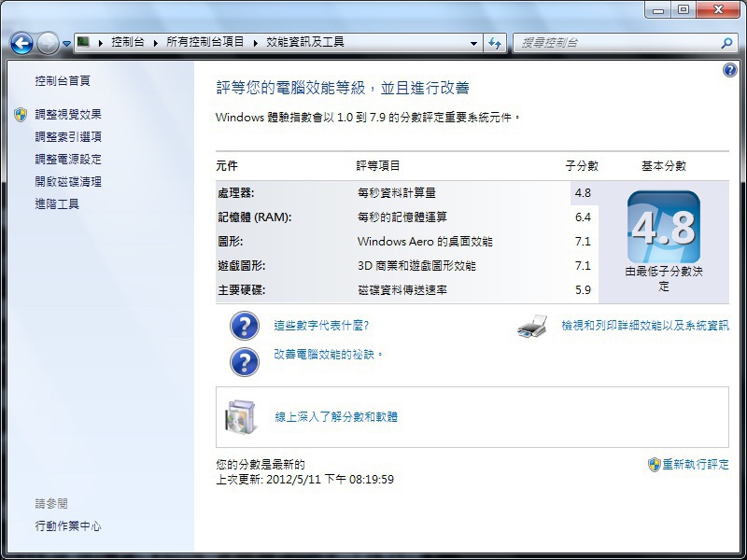Open 行動作業中心 link
This screenshot has height=560, width=747.
pyautogui.click(x=68, y=525)
